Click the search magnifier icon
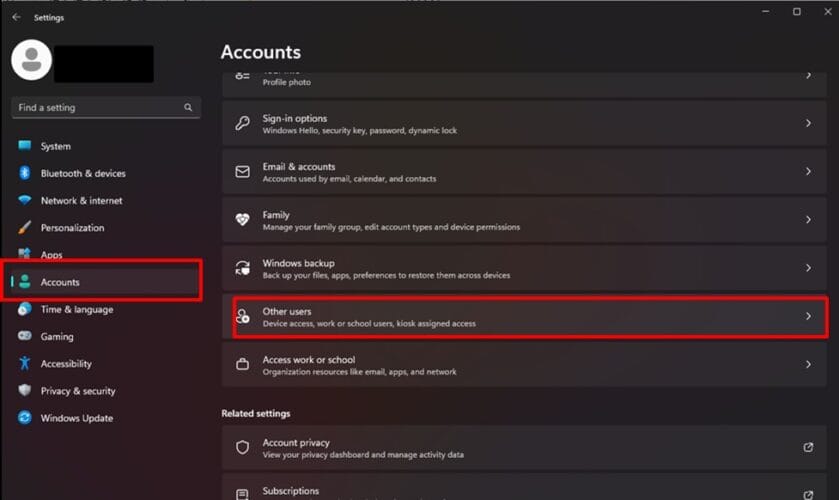The width and height of the screenshot is (839, 500). (x=188, y=108)
